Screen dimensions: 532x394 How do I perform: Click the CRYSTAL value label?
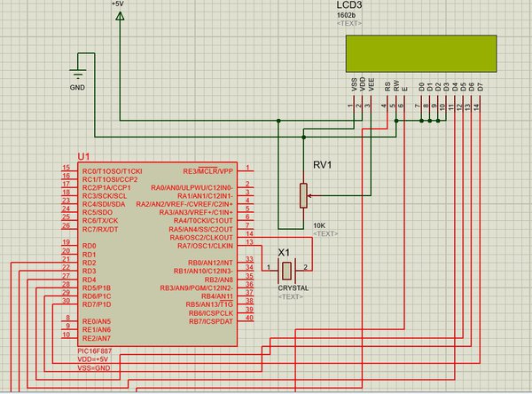293,288
